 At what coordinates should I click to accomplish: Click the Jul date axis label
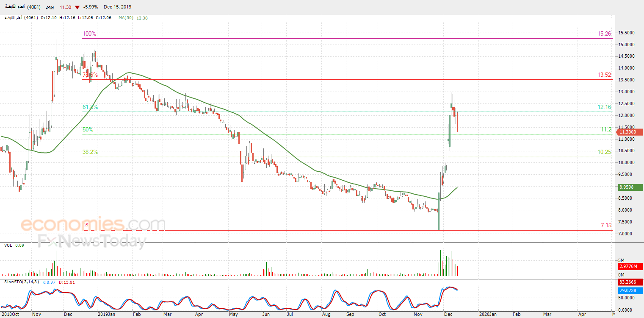pyautogui.click(x=290, y=315)
